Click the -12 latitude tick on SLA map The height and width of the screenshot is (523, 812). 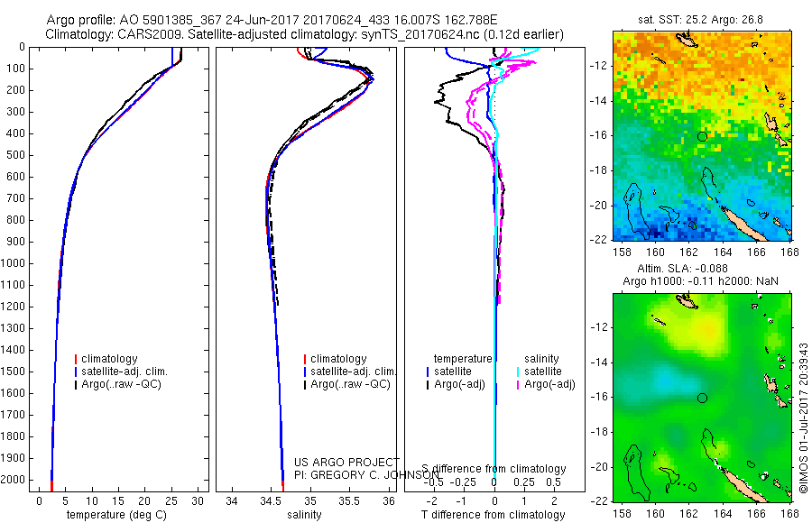click(597, 328)
